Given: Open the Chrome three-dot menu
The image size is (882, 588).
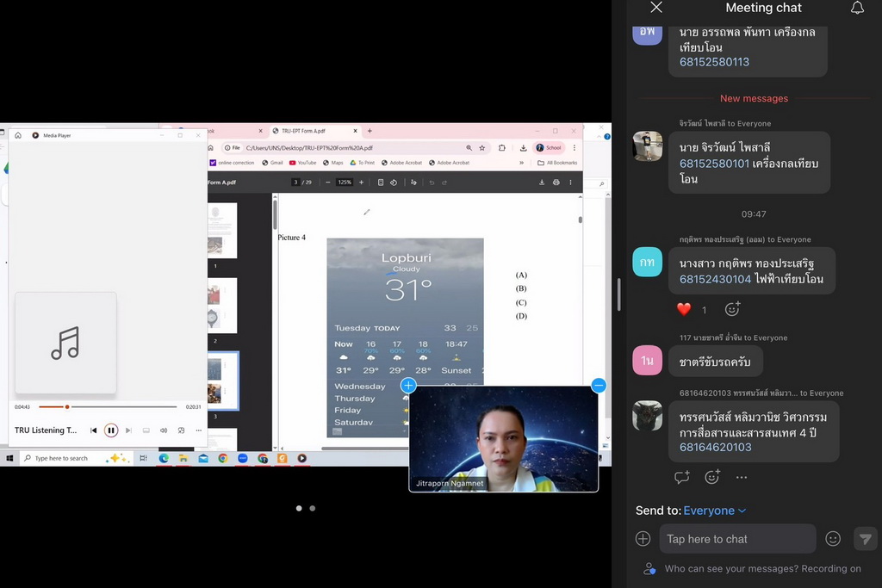Looking at the screenshot, I should point(575,148).
